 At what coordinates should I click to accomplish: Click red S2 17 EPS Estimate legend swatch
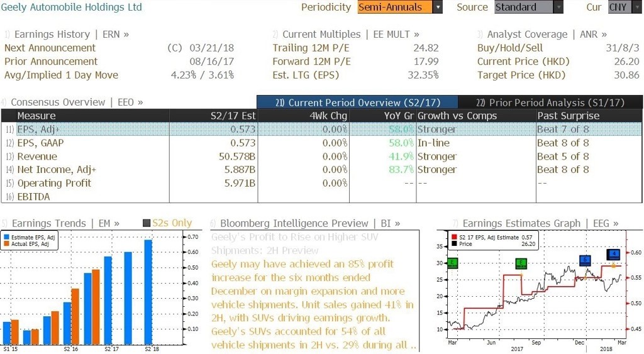point(454,238)
